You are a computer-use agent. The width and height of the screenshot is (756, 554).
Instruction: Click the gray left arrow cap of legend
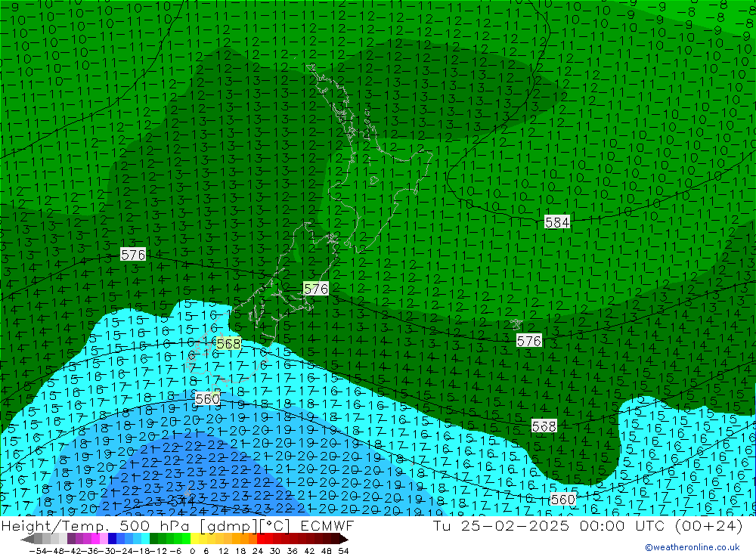point(27,539)
